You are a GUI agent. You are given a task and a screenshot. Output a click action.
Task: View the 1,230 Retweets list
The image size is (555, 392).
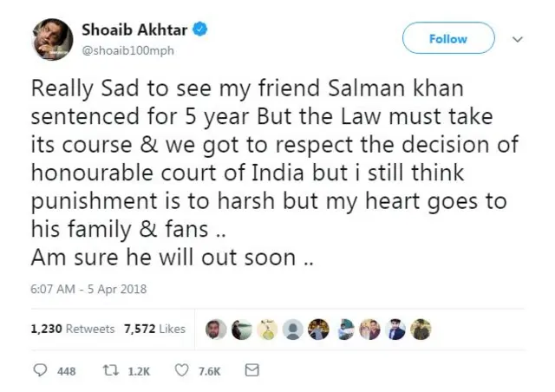coord(72,330)
